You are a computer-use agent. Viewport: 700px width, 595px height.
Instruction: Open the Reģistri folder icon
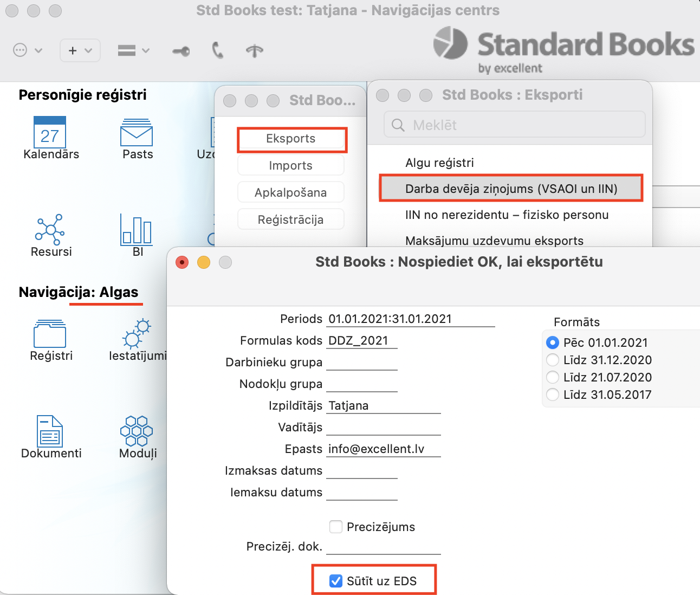point(50,334)
